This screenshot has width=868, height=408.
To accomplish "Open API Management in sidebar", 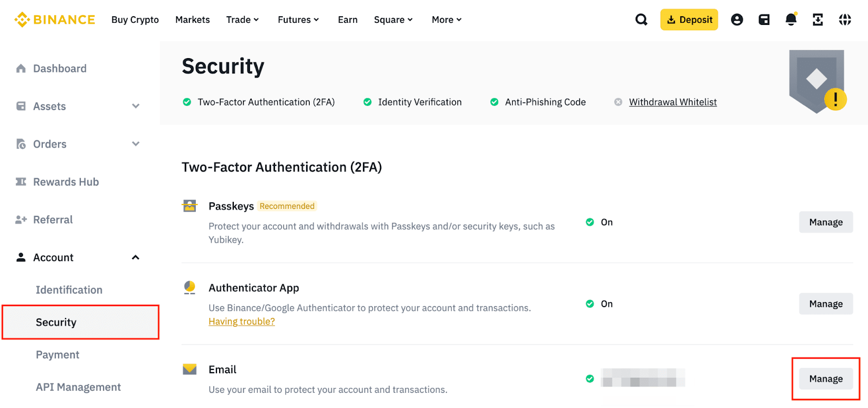I will pyautogui.click(x=78, y=387).
